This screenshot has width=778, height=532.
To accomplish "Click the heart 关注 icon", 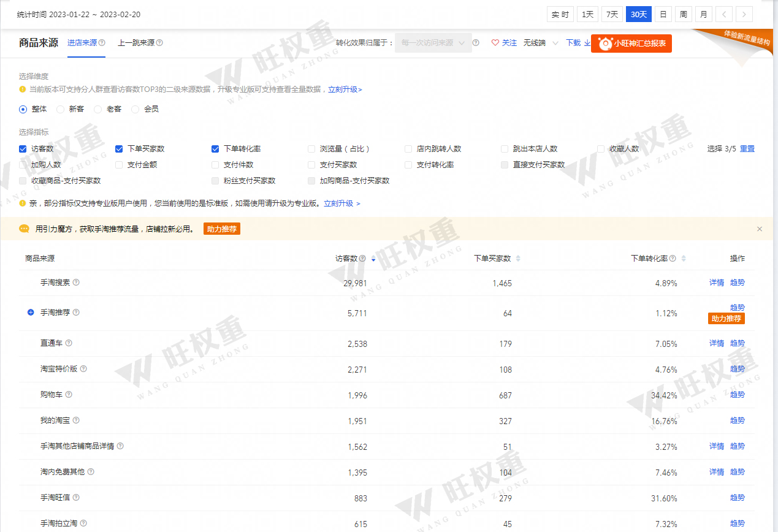I will (495, 43).
